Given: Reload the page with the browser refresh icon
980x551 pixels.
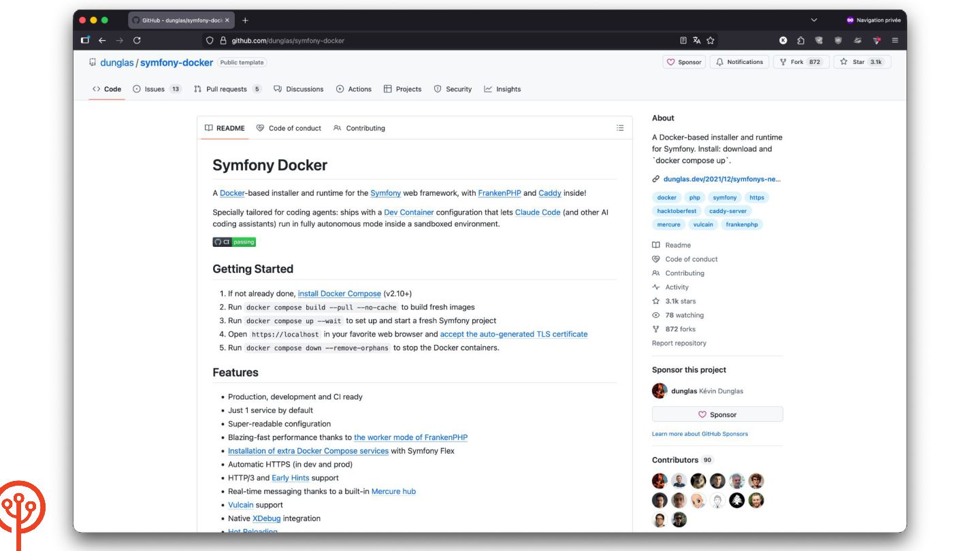Looking at the screenshot, I should 137,40.
